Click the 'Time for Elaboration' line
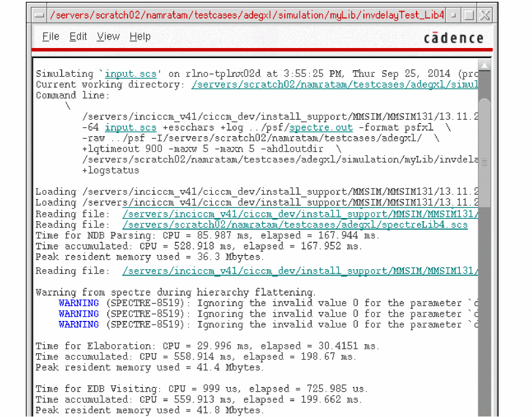Image resolution: width=532 pixels, height=417 pixels. (207, 346)
